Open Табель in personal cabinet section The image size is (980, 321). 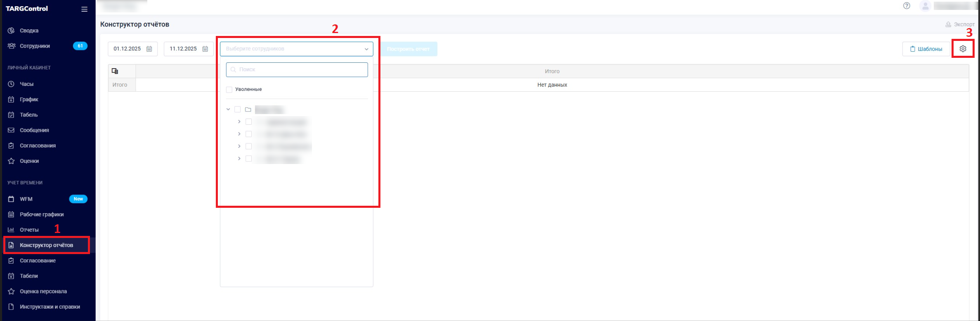click(x=28, y=115)
